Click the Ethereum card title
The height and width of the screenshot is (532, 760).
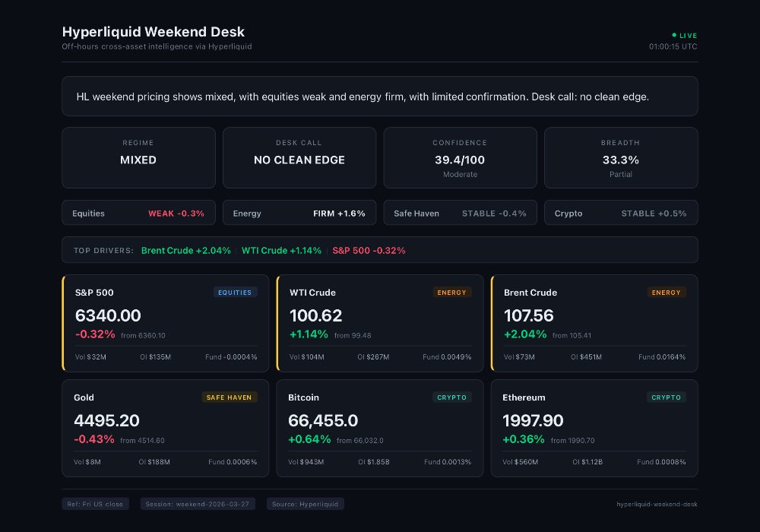(524, 397)
